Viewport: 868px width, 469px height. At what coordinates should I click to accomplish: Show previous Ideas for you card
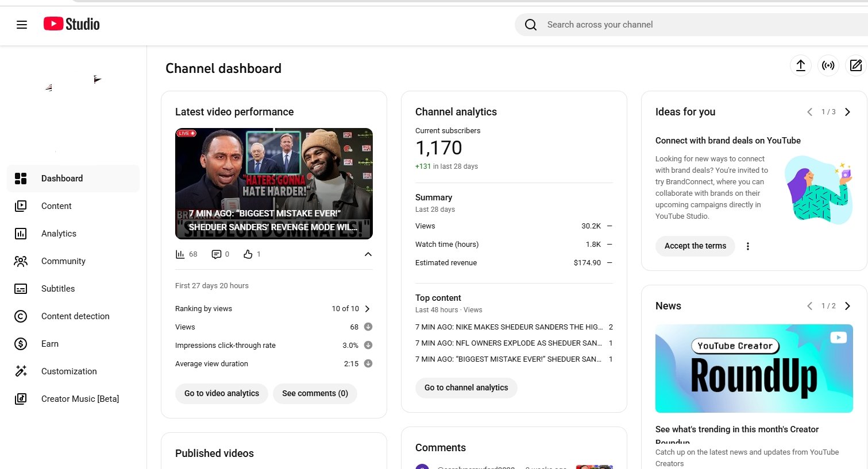point(809,112)
